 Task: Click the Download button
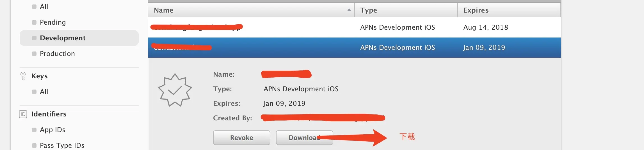(x=304, y=138)
